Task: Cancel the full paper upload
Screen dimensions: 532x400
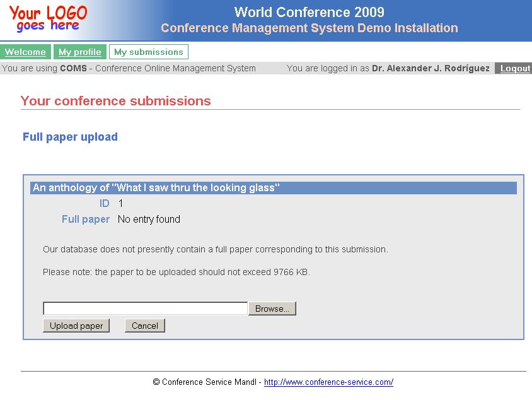Action: (145, 326)
